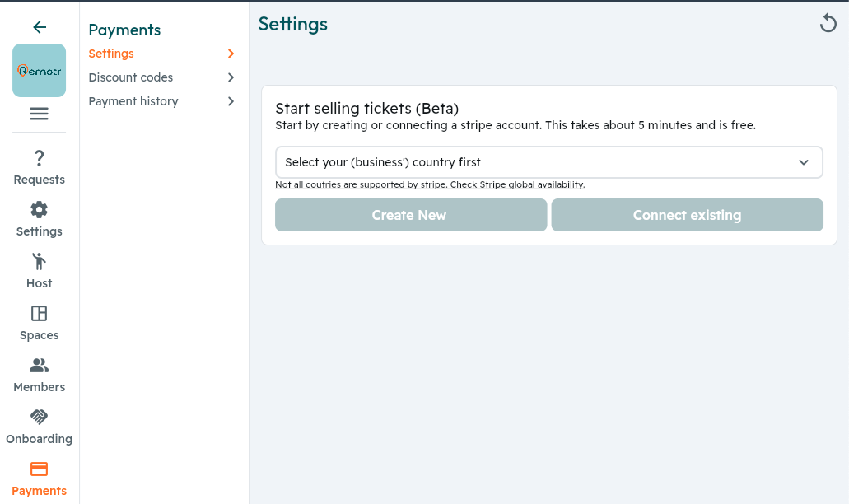Select Payment history menu item
Viewport: 849px width, 504px height.
coord(161,101)
